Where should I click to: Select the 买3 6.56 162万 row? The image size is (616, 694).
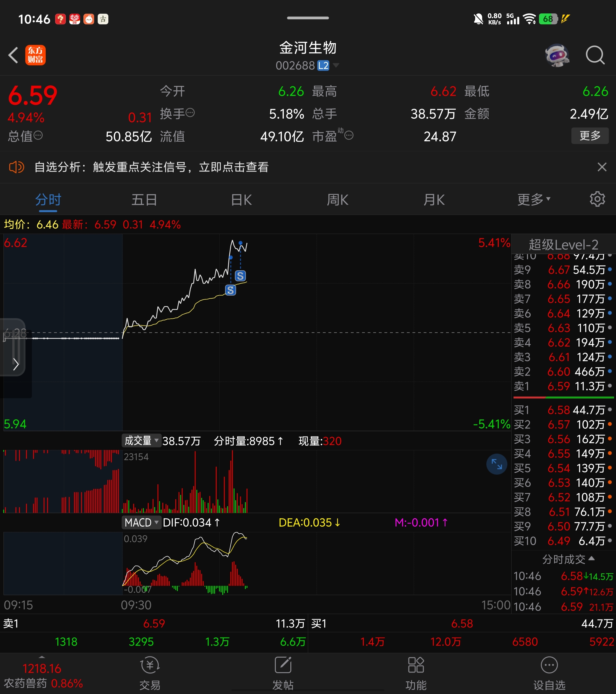click(x=563, y=439)
